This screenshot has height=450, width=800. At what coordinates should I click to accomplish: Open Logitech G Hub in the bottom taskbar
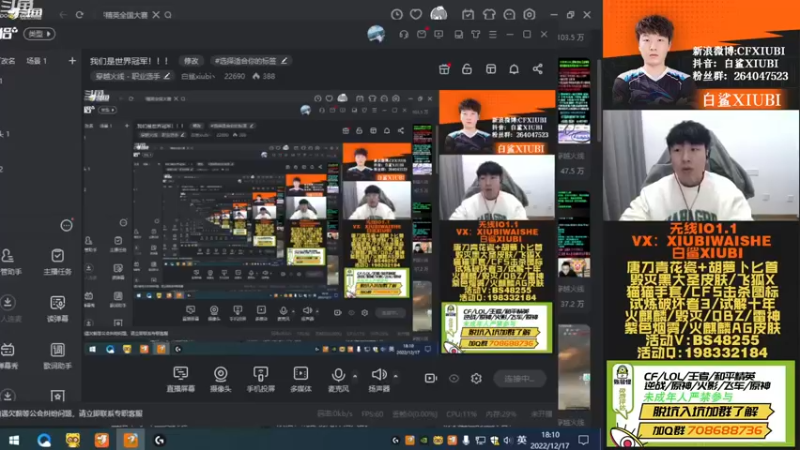159,440
